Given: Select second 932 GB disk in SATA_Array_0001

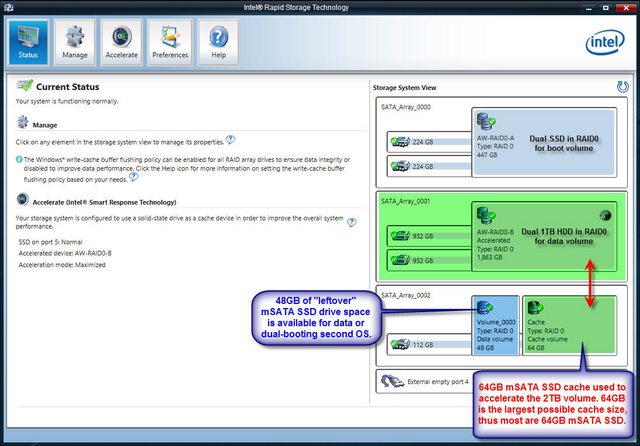Looking at the screenshot, I should [429, 260].
